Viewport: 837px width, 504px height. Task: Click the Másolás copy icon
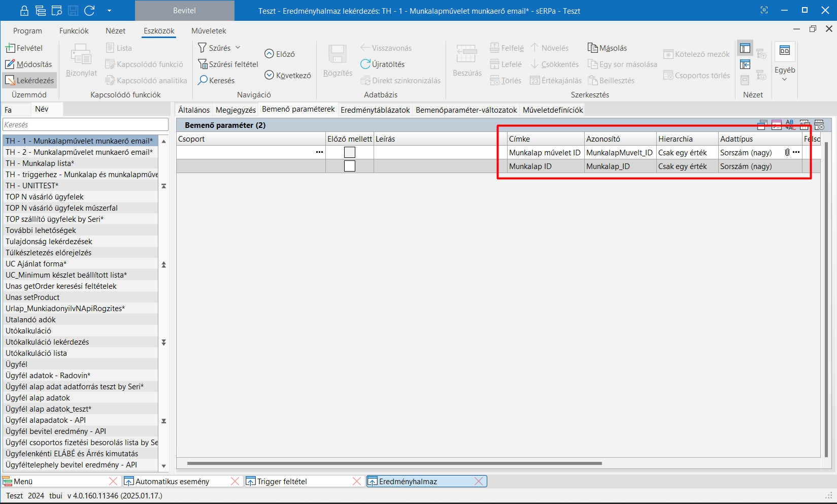[592, 48]
